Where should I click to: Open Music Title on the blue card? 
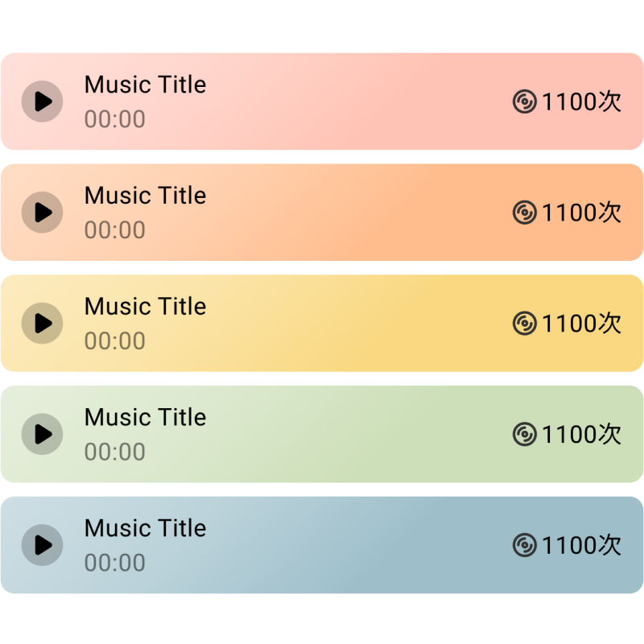coord(146,528)
